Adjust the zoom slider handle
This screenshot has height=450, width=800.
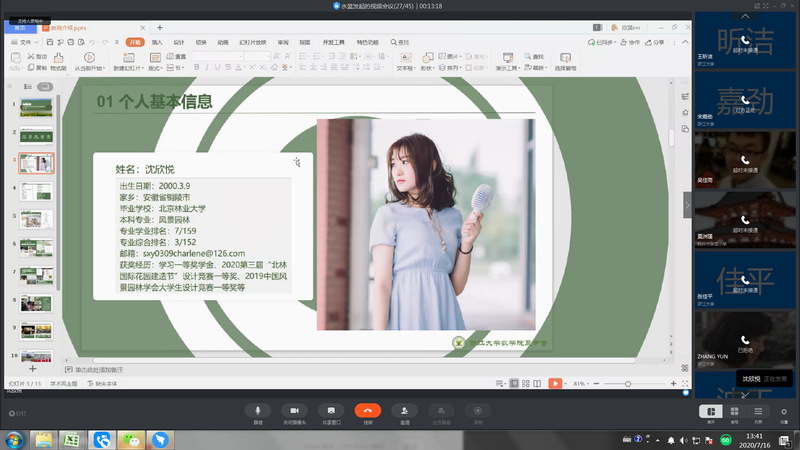click(x=628, y=384)
